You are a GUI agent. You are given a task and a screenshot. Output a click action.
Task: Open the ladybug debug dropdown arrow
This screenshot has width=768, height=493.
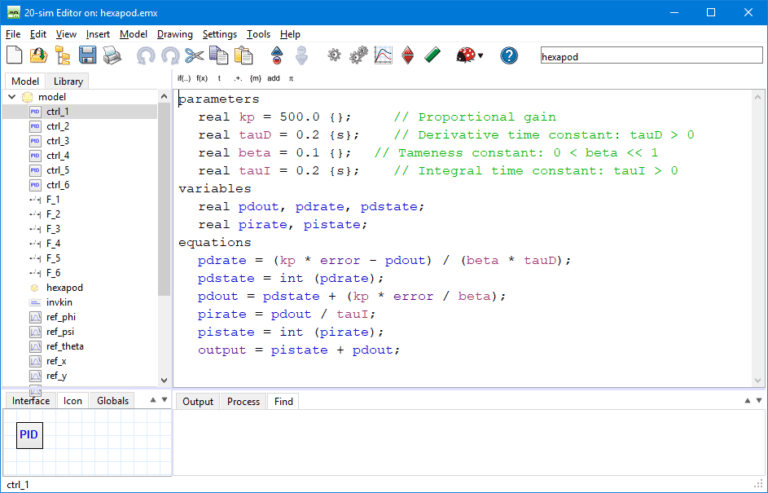tap(481, 57)
